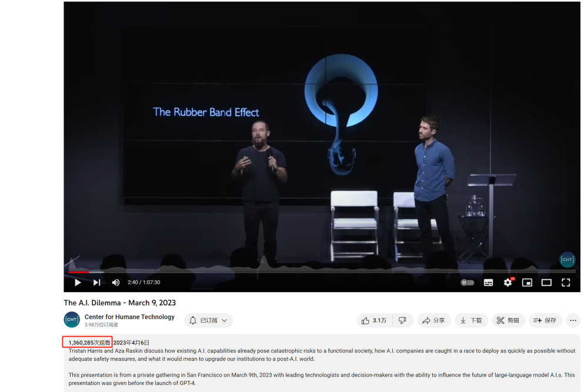Open video settings gear
The image size is (588, 392).
[x=508, y=282]
